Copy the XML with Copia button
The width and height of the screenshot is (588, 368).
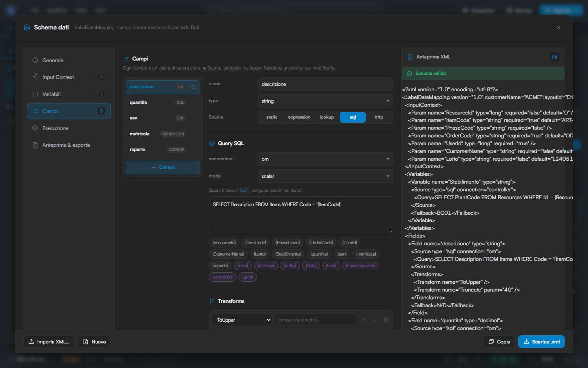(x=499, y=342)
